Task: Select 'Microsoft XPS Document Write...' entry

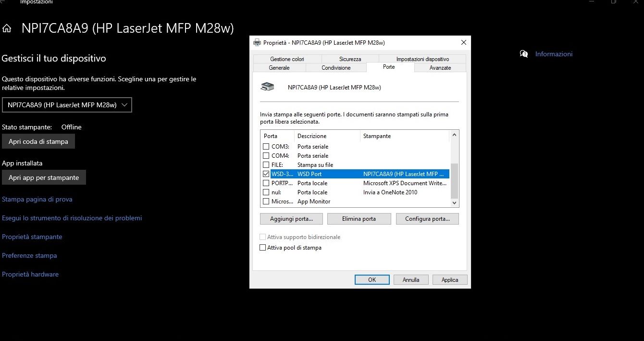Action: [405, 183]
